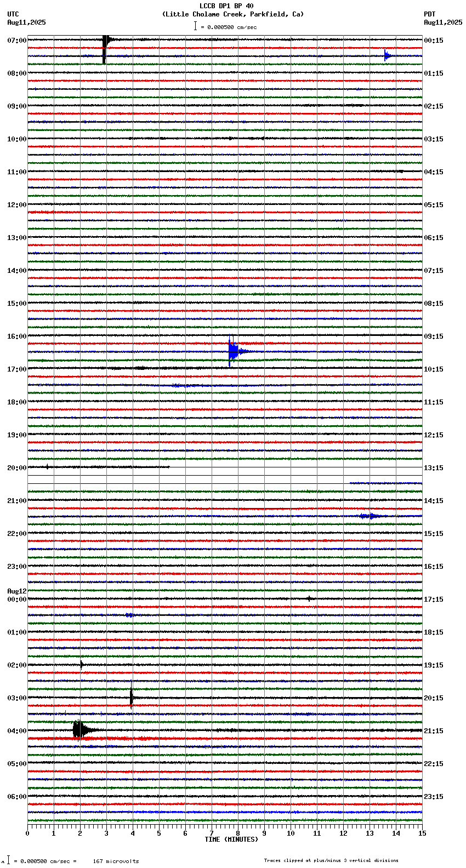Viewport: 466px width, 868px height.
Task: Click the 'UTC' label at top left
Action: [x=13, y=14]
